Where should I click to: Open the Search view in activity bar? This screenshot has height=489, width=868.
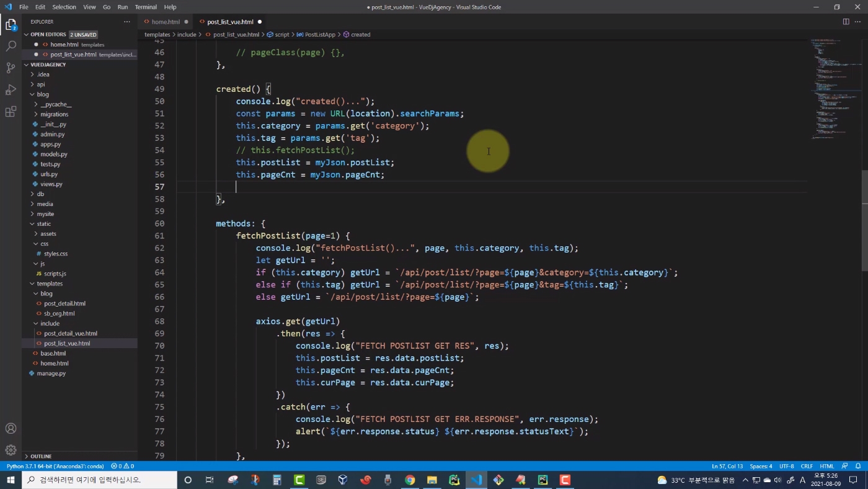point(11,46)
